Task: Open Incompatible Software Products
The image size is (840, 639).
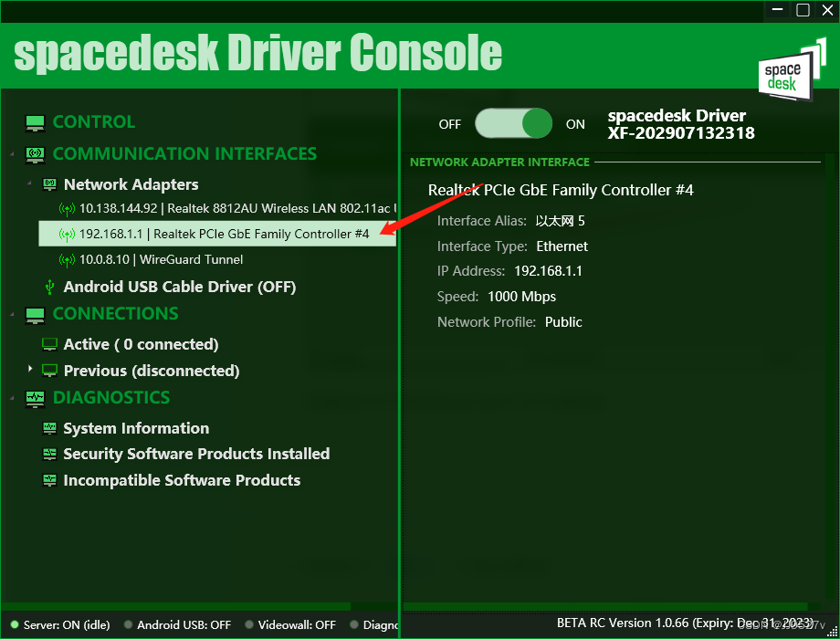Action: point(182,480)
